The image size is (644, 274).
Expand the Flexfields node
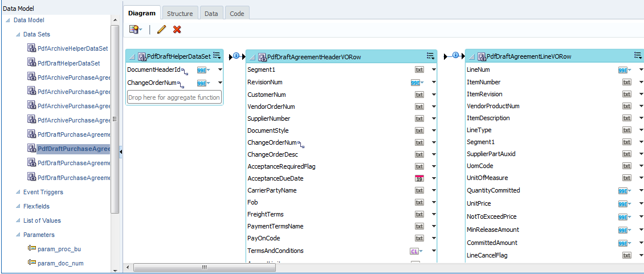[18, 206]
